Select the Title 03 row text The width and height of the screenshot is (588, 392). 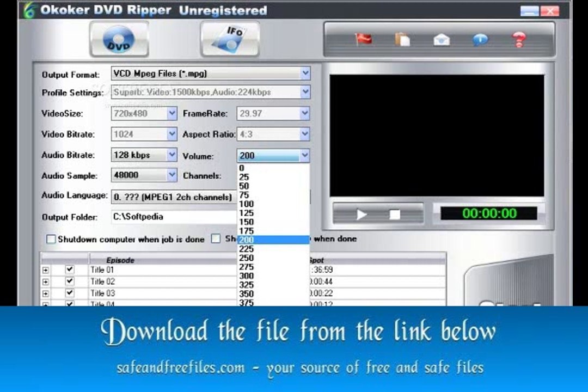(102, 293)
